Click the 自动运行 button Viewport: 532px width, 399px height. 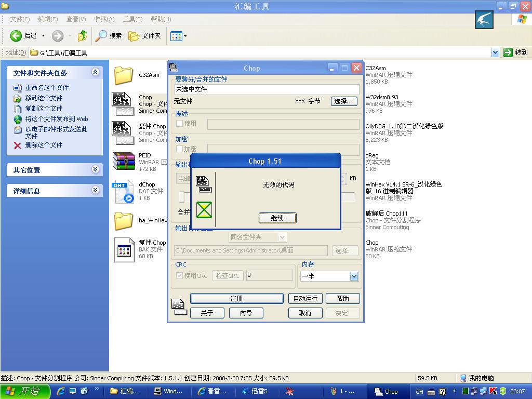pos(305,299)
